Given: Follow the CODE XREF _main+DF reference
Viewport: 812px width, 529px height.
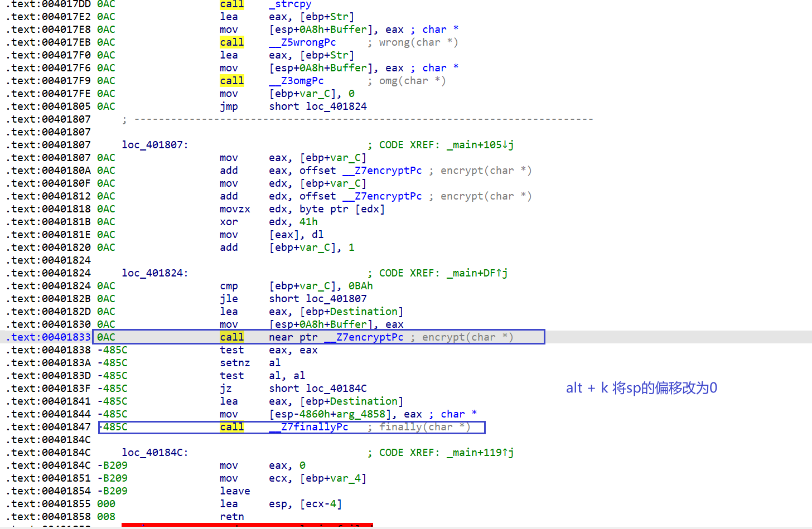Looking at the screenshot, I should [x=477, y=273].
